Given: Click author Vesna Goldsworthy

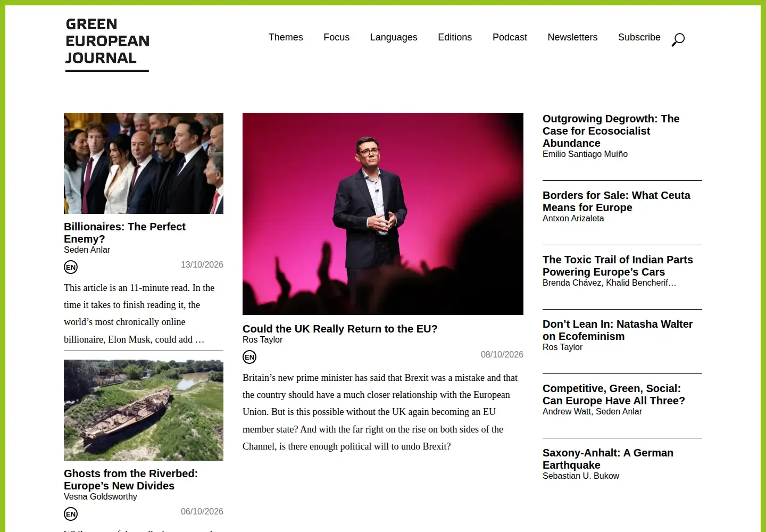Looking at the screenshot, I should pyautogui.click(x=101, y=497).
